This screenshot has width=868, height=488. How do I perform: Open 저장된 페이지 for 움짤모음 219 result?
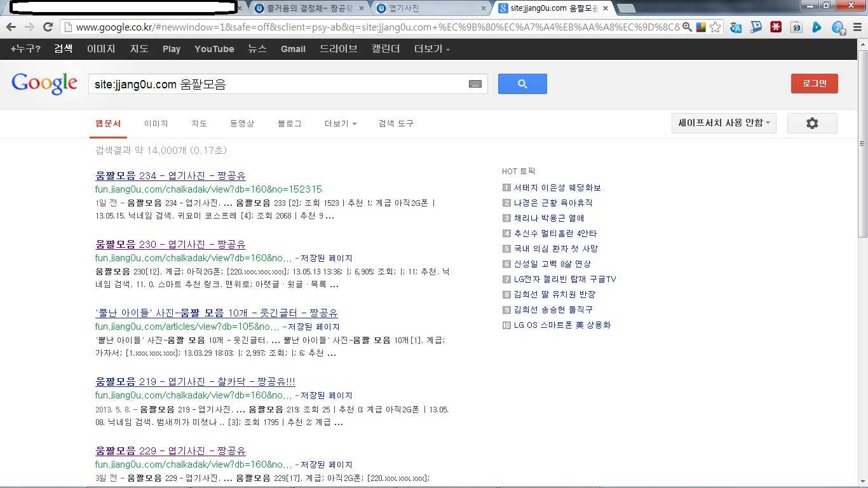click(x=327, y=396)
